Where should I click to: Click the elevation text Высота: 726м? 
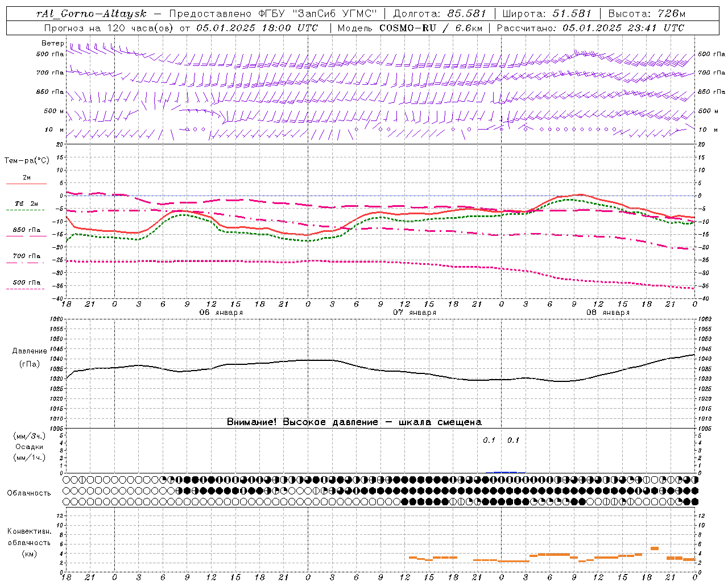click(647, 14)
